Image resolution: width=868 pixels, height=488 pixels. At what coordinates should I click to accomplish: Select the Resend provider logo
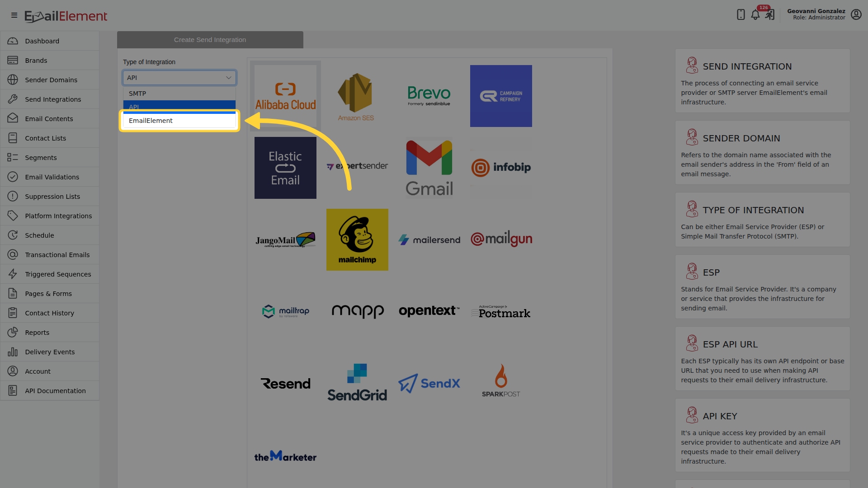pyautogui.click(x=285, y=384)
